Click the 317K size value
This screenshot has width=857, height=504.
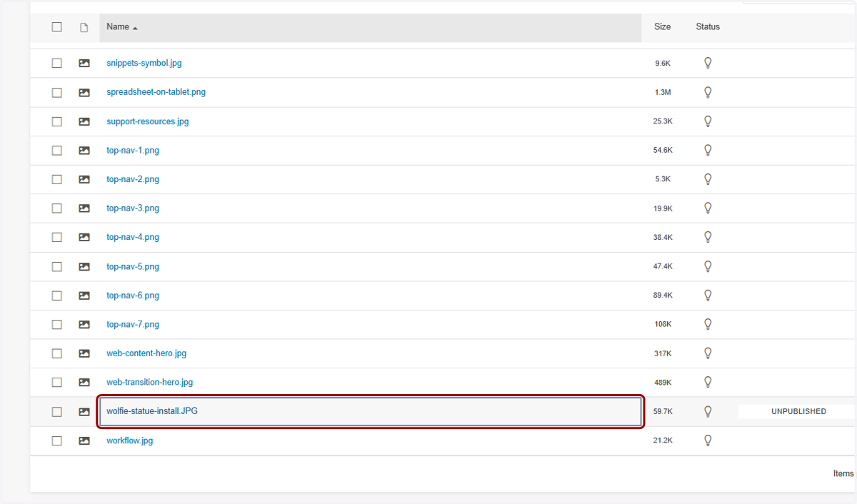pos(663,353)
